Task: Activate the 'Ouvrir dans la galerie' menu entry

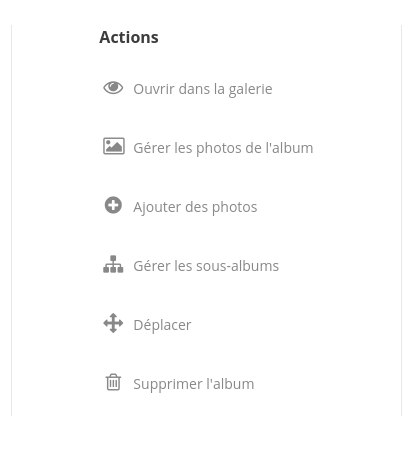Action: [203, 89]
